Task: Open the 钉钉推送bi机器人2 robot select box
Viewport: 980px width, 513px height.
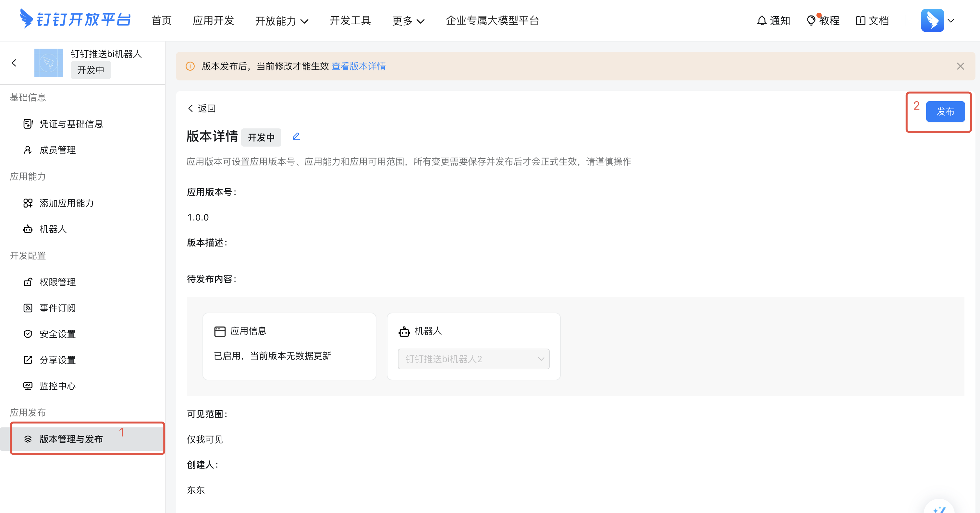Action: (x=473, y=359)
